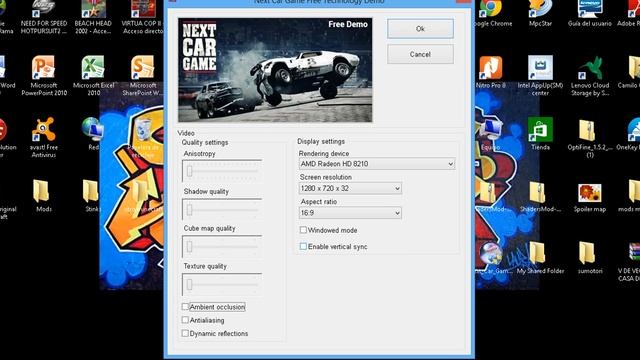The width and height of the screenshot is (640, 360).
Task: Select the sumotori folder icon
Action: click(x=590, y=258)
